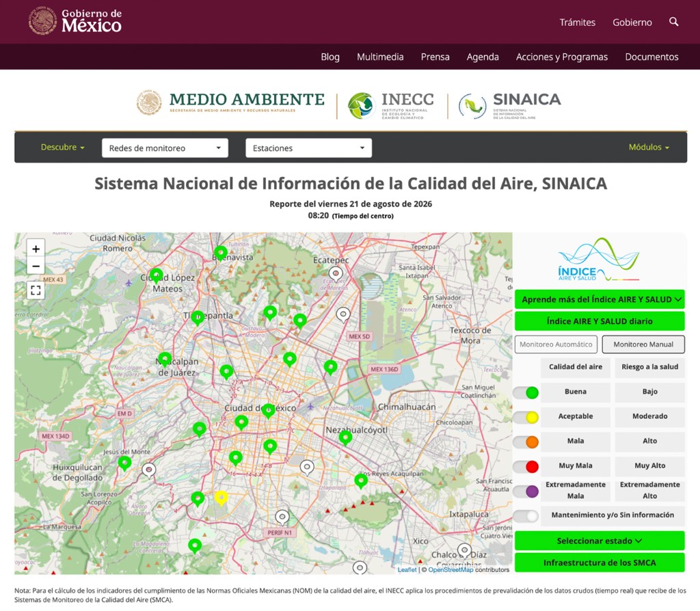The image size is (700, 611).
Task: Open the Descubre dropdown menu
Action: coord(62,148)
